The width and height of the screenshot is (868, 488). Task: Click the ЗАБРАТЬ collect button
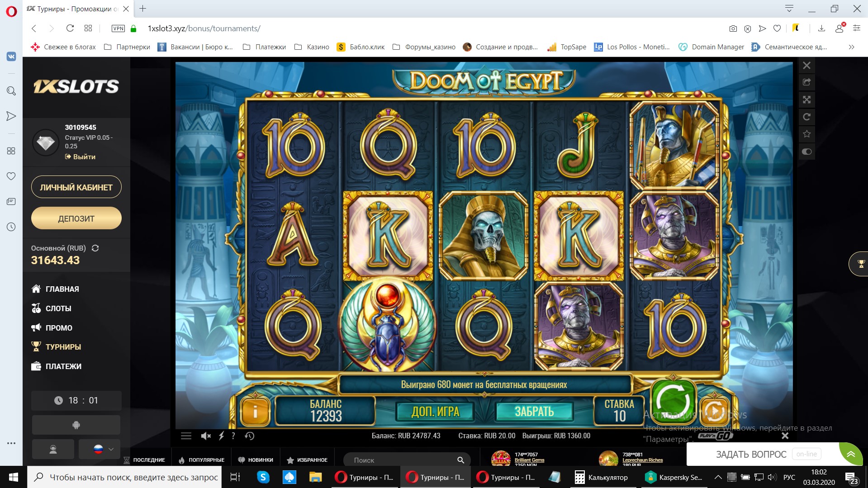(x=534, y=412)
